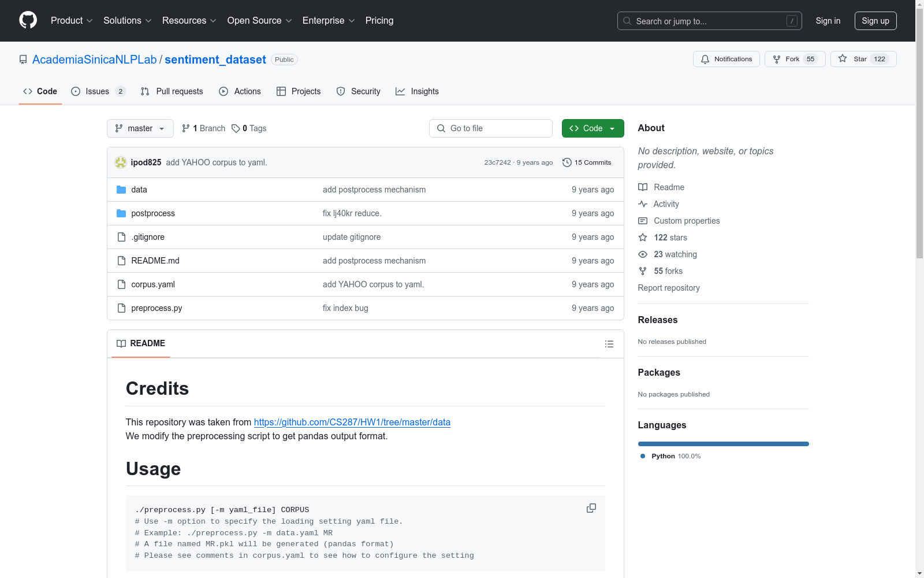This screenshot has width=924, height=578.
Task: Switch to the Projects tab
Action: click(x=299, y=91)
